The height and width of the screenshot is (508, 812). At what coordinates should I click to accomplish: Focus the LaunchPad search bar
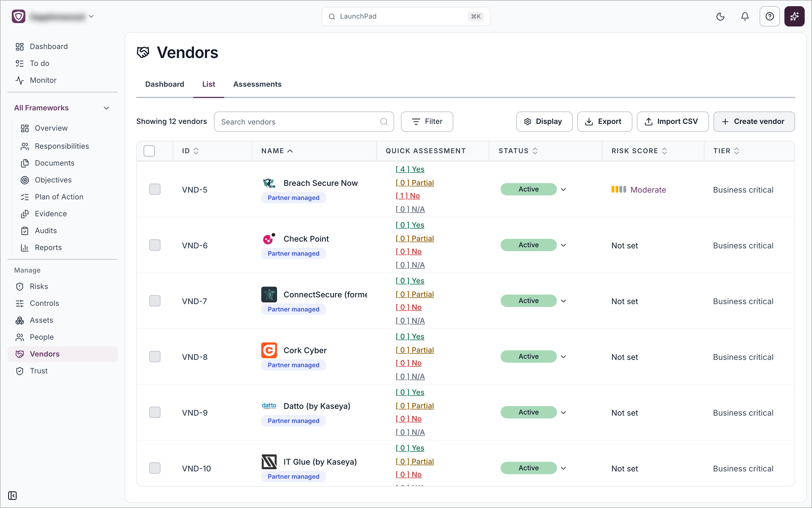click(x=405, y=16)
